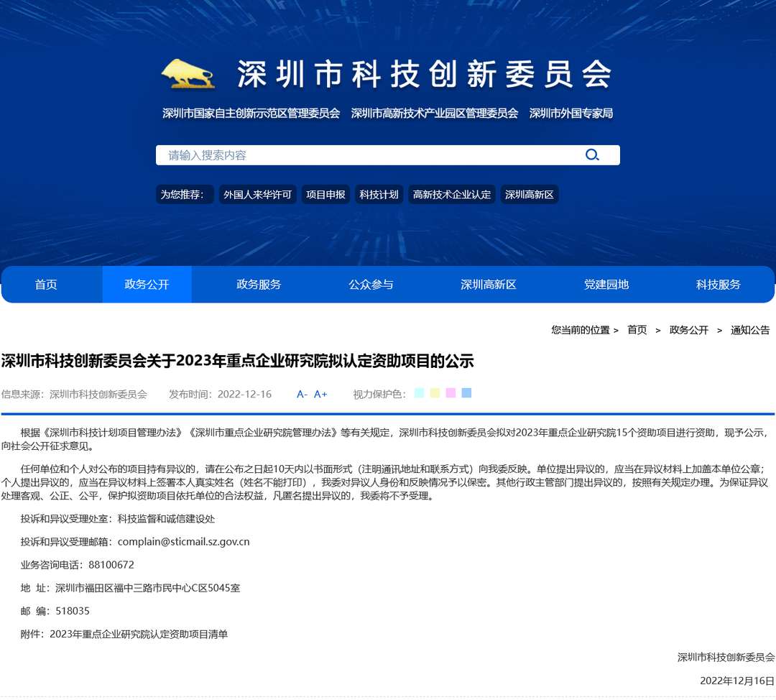Image resolution: width=776 pixels, height=700 pixels.
Task: Click the search magnifier icon
Action: click(592, 155)
